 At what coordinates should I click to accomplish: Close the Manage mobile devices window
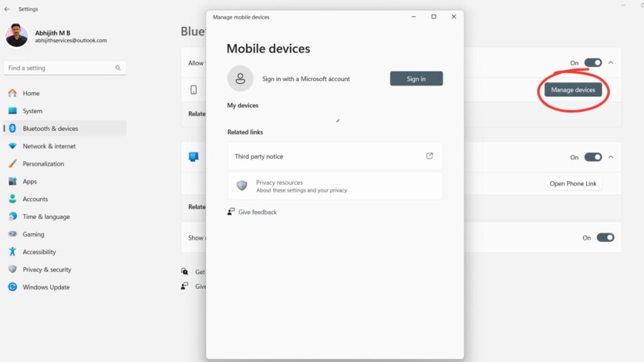pos(453,17)
